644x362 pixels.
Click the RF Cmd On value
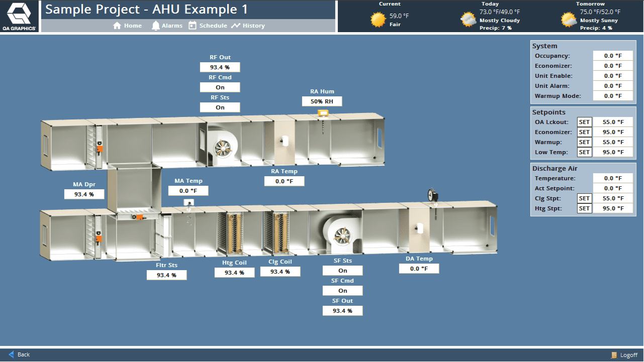pyautogui.click(x=220, y=87)
